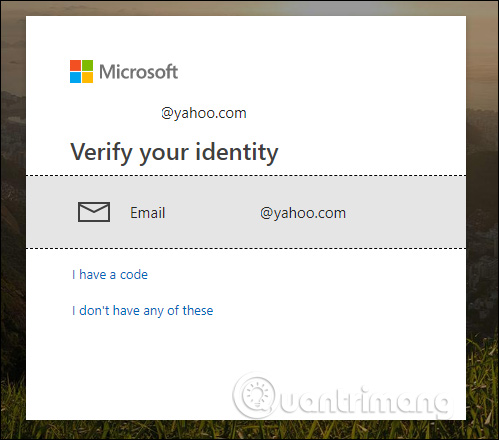Open the 'I have a code' link
Viewport: 499px width, 440px height.
110,275
